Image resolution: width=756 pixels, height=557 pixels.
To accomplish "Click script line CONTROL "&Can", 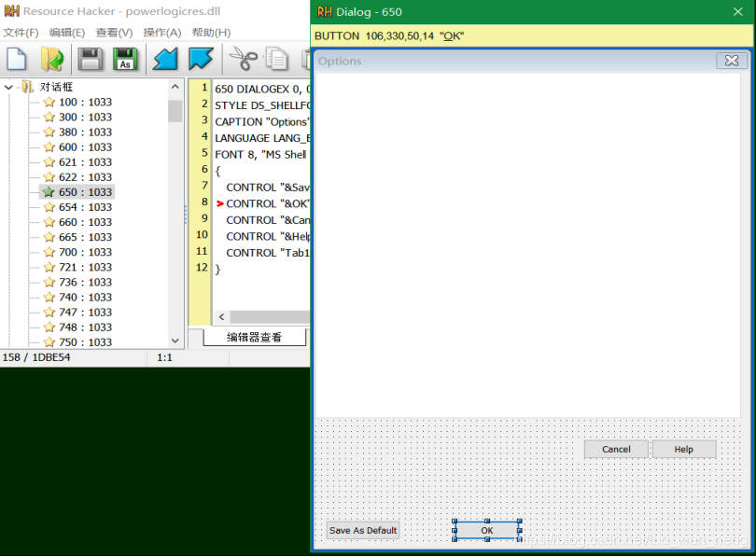I will click(268, 220).
